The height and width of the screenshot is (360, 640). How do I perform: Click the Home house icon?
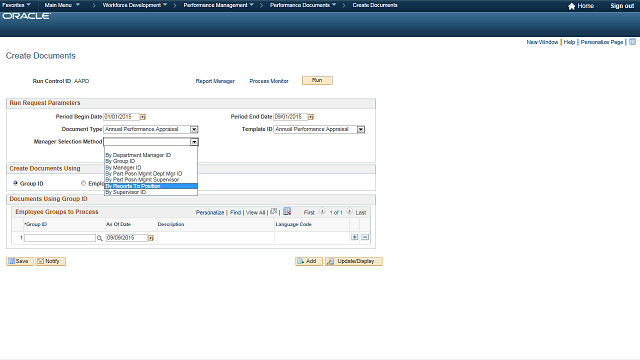pyautogui.click(x=571, y=6)
